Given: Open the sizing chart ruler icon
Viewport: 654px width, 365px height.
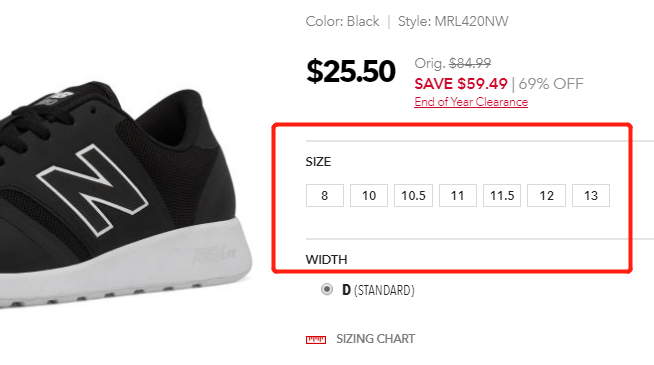Looking at the screenshot, I should [x=316, y=340].
